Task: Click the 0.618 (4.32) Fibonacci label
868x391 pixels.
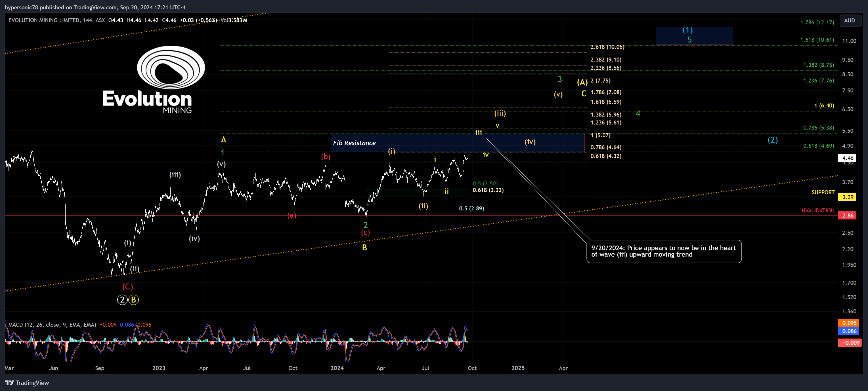Action: point(606,156)
